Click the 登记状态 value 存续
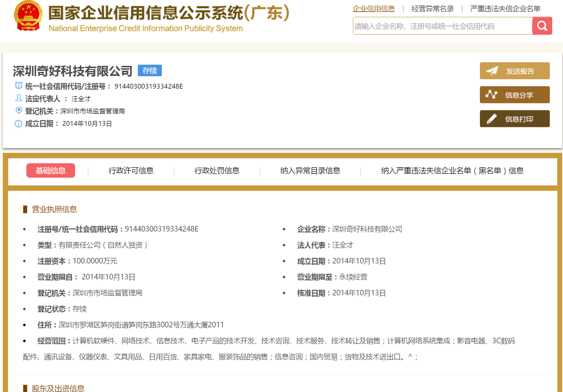Image resolution: width=563 pixels, height=392 pixels. [x=80, y=309]
